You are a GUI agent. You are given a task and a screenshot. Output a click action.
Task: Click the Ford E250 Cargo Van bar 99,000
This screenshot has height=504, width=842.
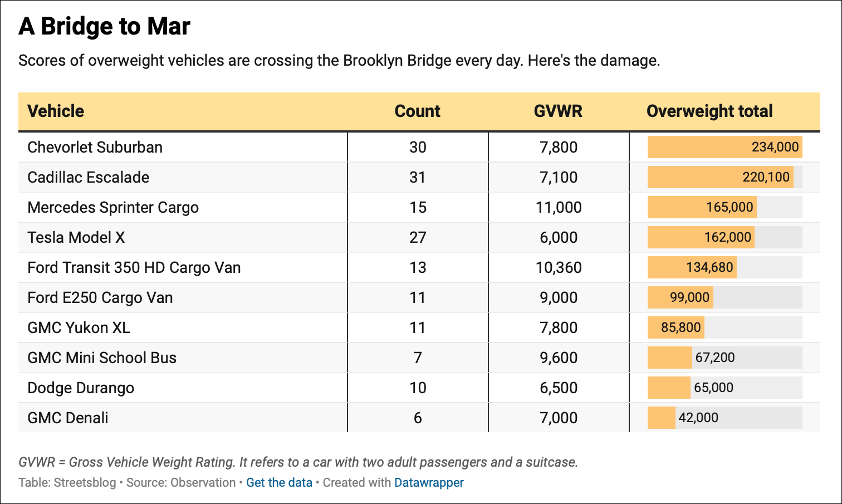(681, 297)
